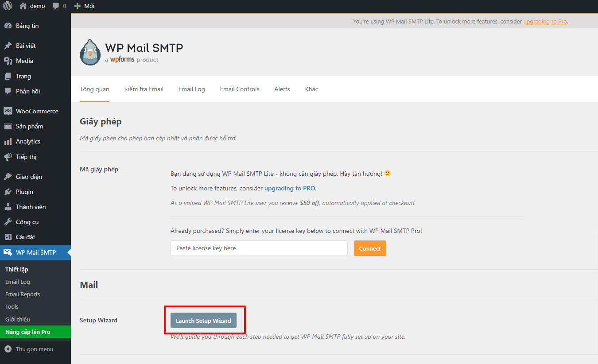Click the Mail section heading

click(x=89, y=285)
